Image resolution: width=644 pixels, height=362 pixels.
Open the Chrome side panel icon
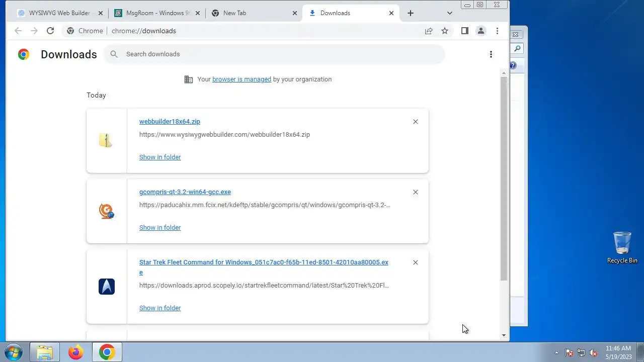point(465,31)
